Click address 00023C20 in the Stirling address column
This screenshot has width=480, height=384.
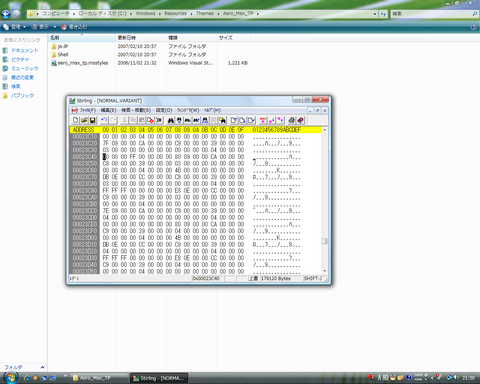(x=85, y=143)
